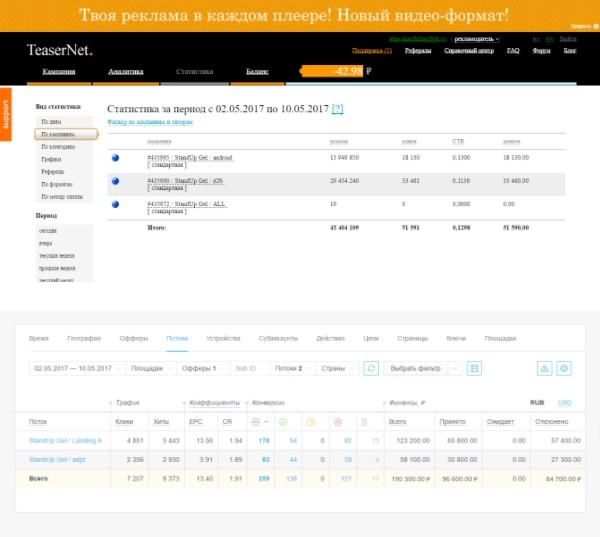Open the #435985 / StandUp Gel / android campaign
Screen dimensions: 600x537
coord(190,158)
